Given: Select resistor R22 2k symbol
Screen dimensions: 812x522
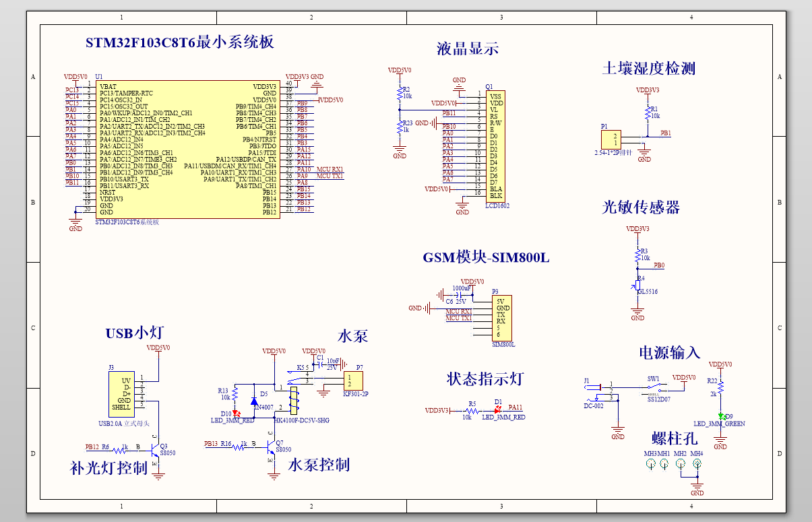Looking at the screenshot, I should pyautogui.click(x=720, y=387).
